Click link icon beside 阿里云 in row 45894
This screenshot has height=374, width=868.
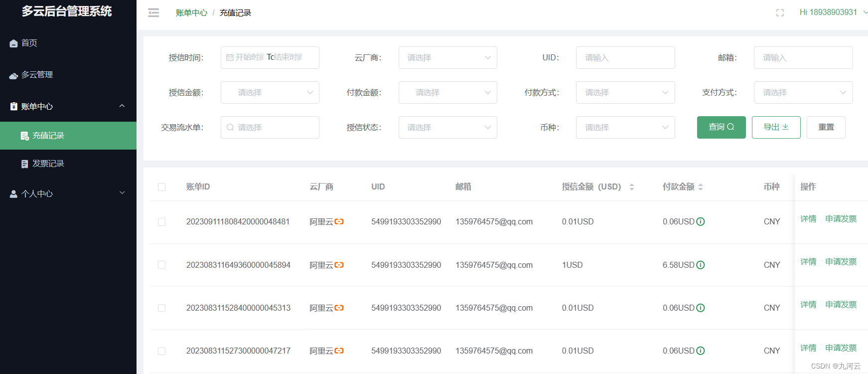tap(339, 265)
